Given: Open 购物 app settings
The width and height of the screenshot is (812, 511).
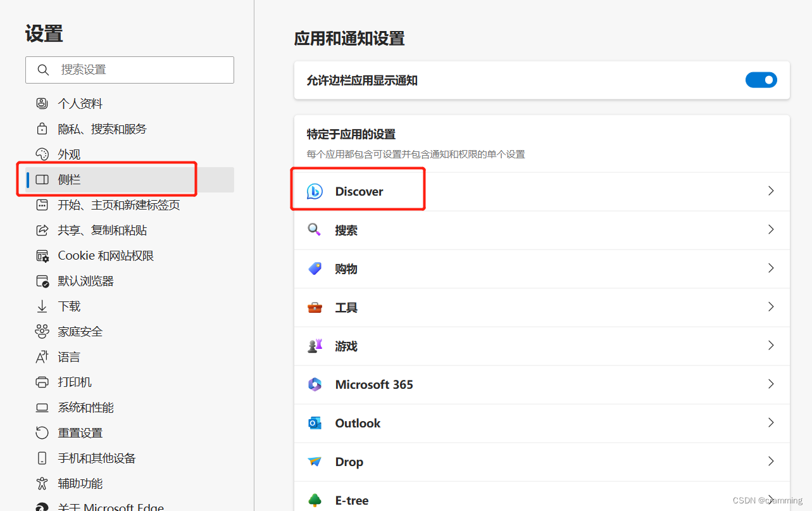Looking at the screenshot, I should coord(542,268).
